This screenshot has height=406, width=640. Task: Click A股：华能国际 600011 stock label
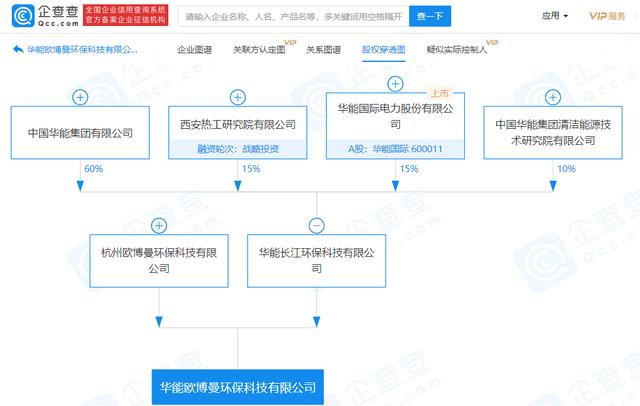[395, 149]
